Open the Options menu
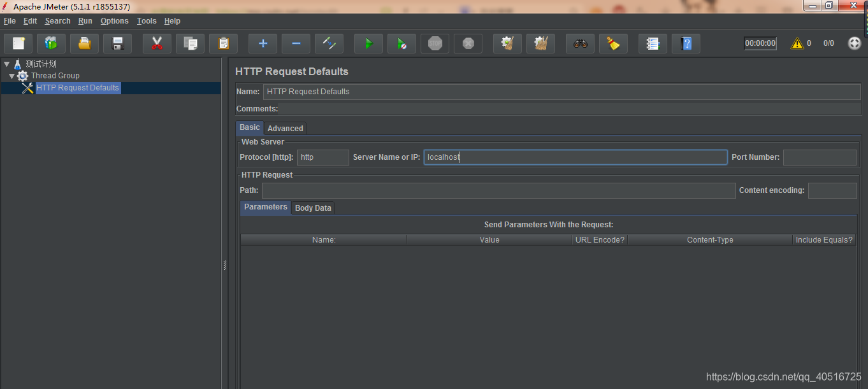Viewport: 868px width, 389px height. coord(114,20)
